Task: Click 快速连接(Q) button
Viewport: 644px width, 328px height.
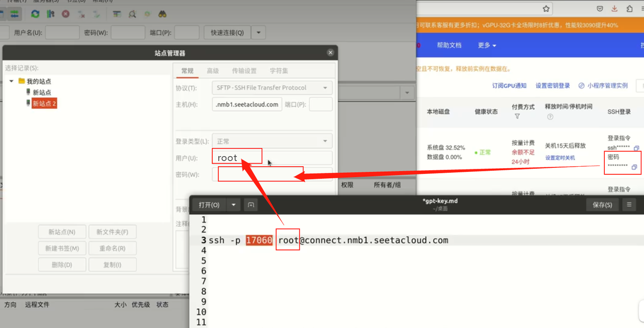Action: click(227, 32)
